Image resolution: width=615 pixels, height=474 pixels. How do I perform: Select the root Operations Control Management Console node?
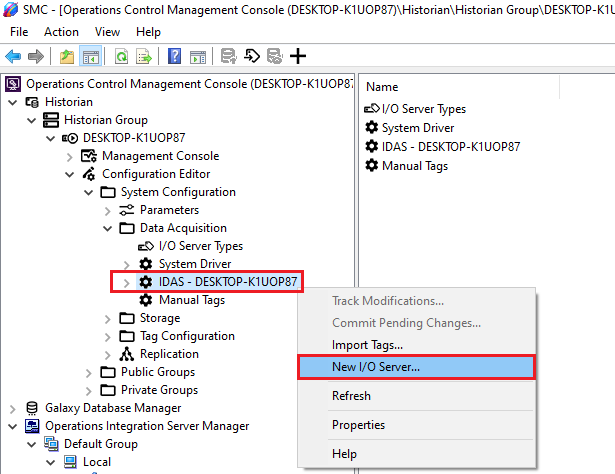point(189,84)
